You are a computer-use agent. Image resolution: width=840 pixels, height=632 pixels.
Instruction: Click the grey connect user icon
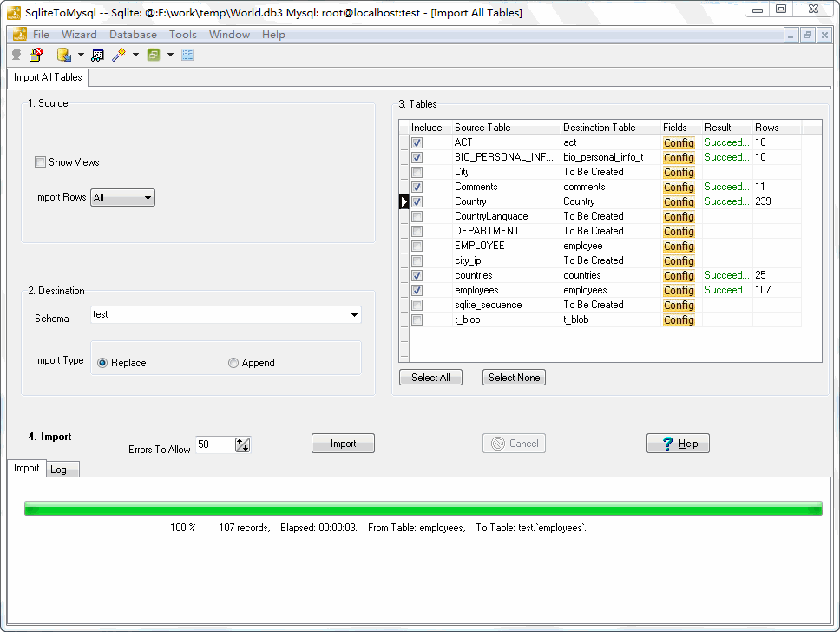(16, 55)
